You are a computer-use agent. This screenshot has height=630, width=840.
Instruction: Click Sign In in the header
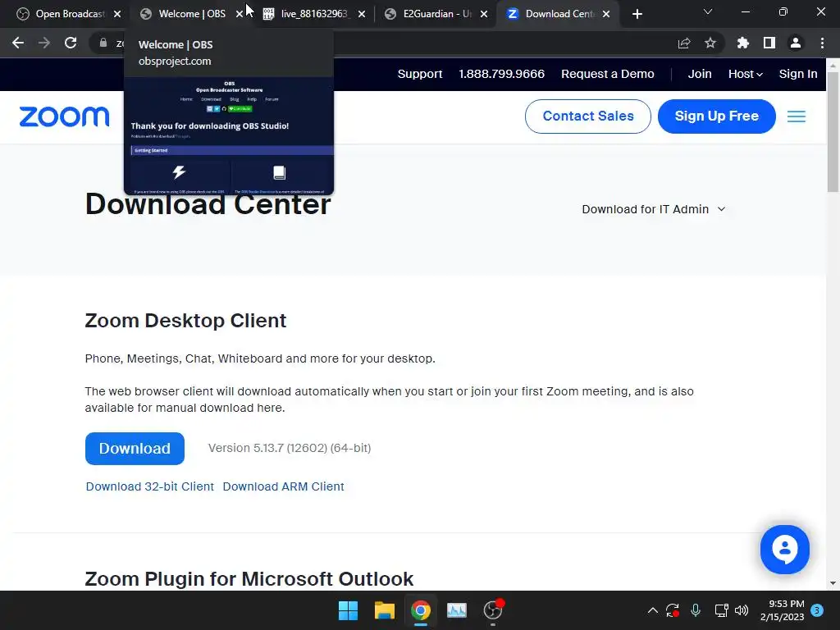[x=798, y=74]
